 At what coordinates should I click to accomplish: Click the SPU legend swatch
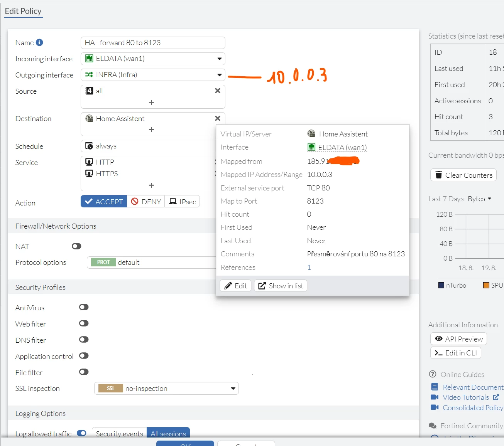pos(486,285)
